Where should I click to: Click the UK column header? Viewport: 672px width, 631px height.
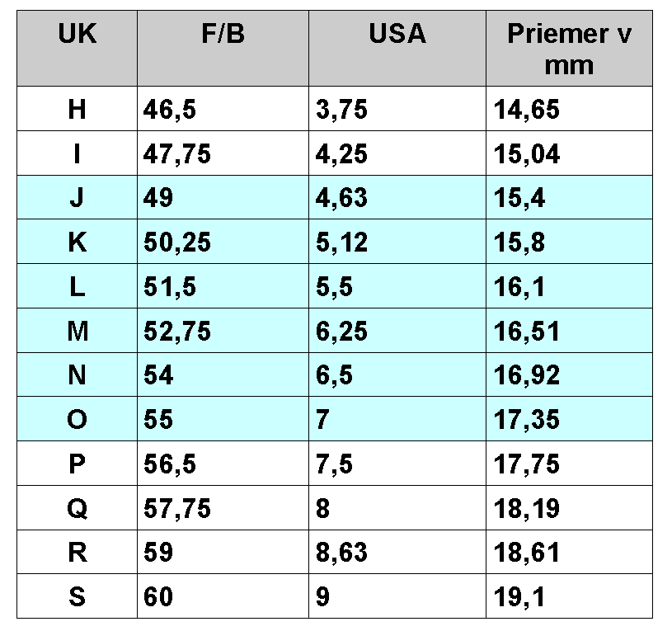pos(78,49)
